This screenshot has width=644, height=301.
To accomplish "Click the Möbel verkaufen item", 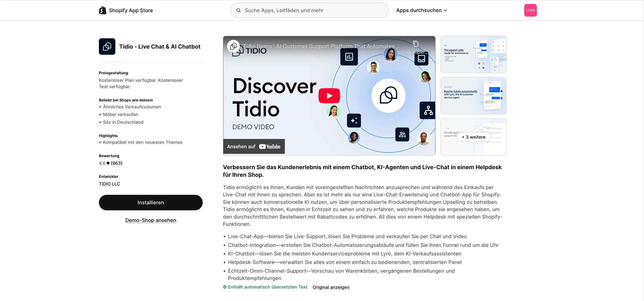I will point(120,115).
